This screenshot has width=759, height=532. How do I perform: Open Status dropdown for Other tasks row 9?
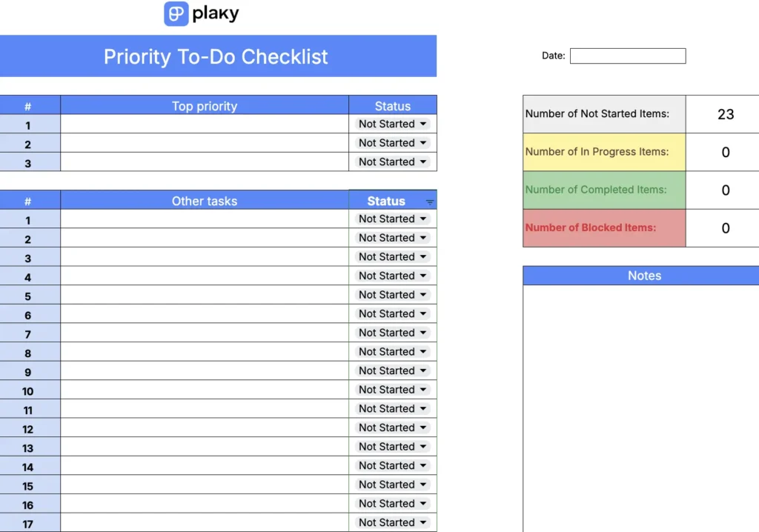[x=393, y=370]
